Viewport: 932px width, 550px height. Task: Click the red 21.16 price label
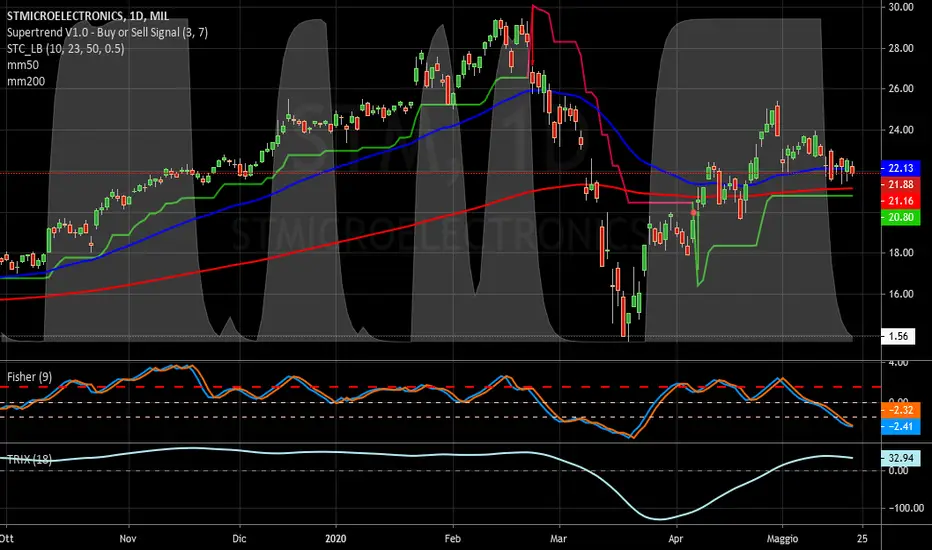click(x=900, y=201)
